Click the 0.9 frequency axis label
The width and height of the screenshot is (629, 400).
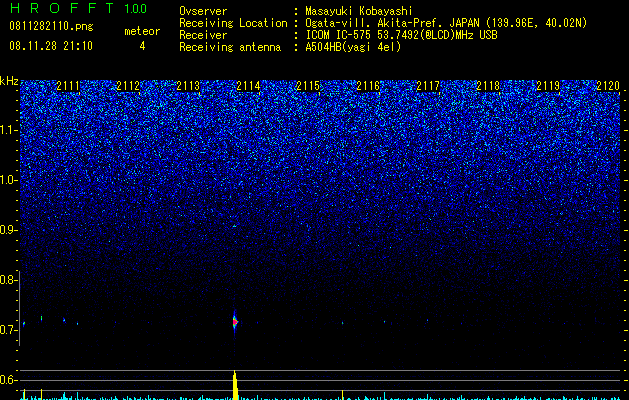point(9,230)
